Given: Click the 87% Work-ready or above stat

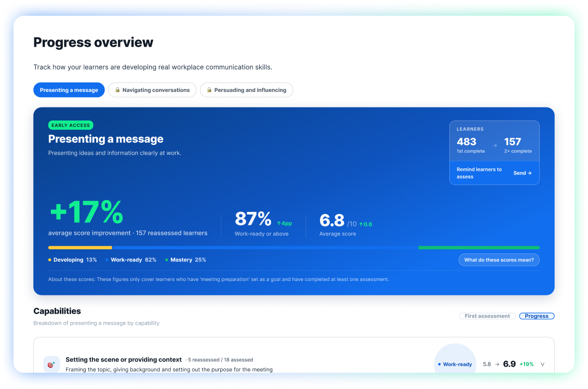Looking at the screenshot, I should click(263, 224).
